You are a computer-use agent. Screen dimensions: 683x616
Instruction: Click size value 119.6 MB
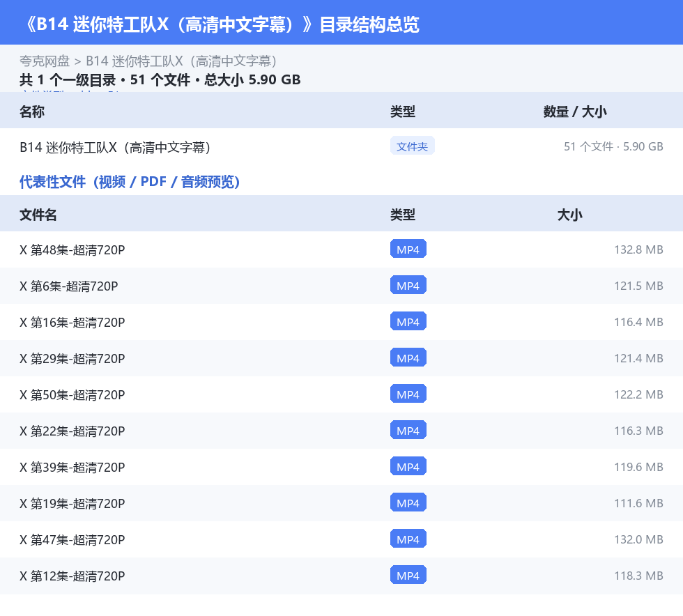point(638,466)
